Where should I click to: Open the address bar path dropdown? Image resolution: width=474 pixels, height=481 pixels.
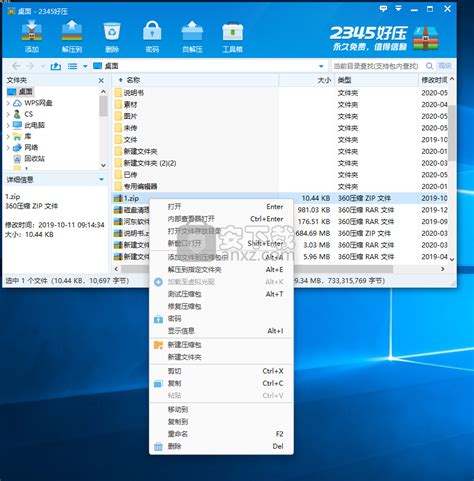[x=321, y=66]
